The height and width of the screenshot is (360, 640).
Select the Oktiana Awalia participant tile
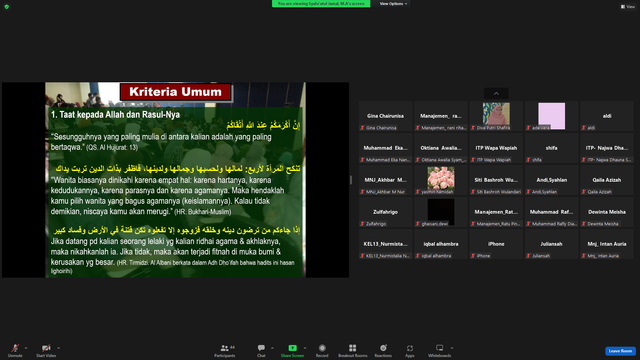point(441,148)
